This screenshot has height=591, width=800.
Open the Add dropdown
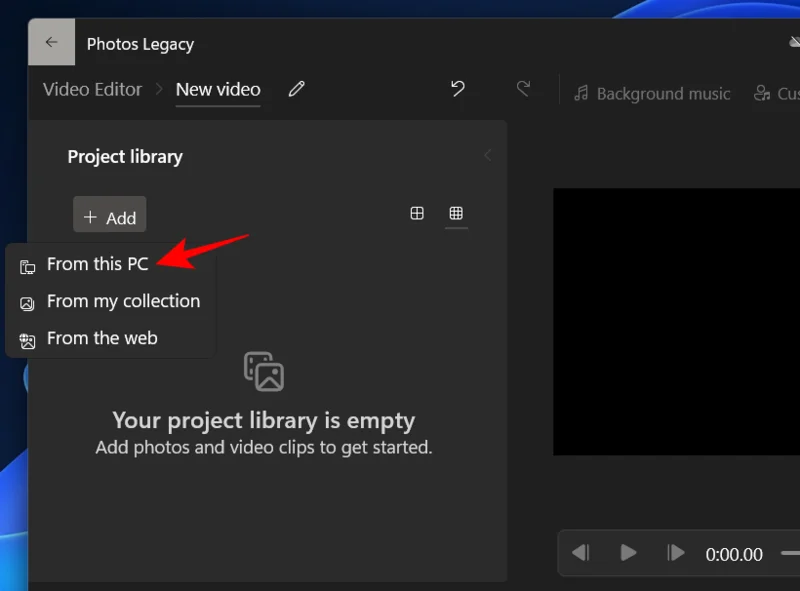coord(109,214)
